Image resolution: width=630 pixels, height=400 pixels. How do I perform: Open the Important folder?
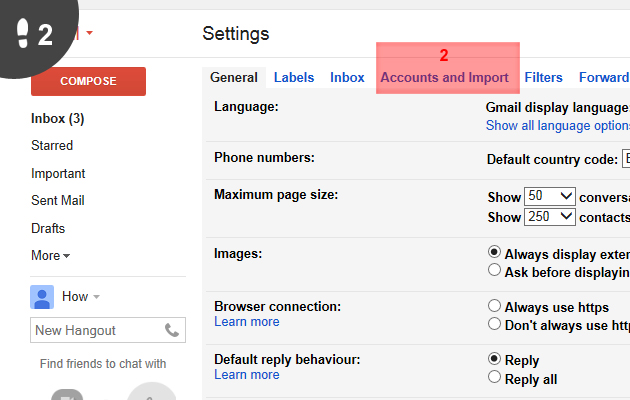(x=58, y=173)
